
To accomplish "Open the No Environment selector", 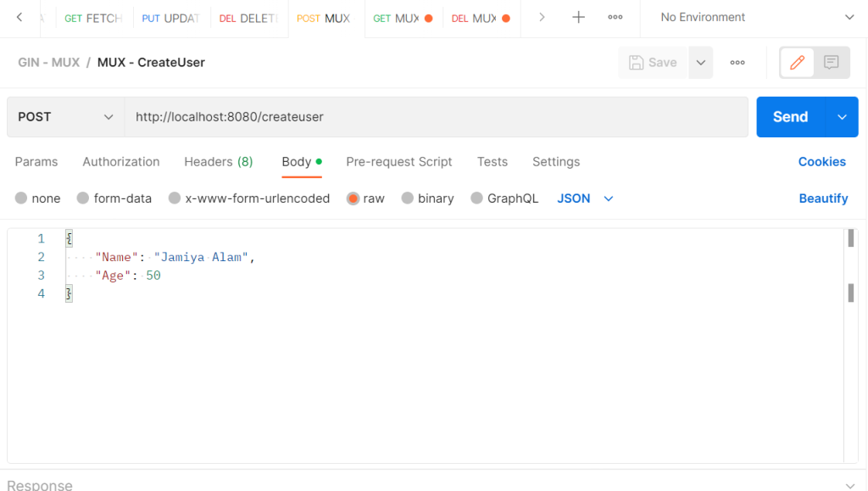I will coord(745,17).
